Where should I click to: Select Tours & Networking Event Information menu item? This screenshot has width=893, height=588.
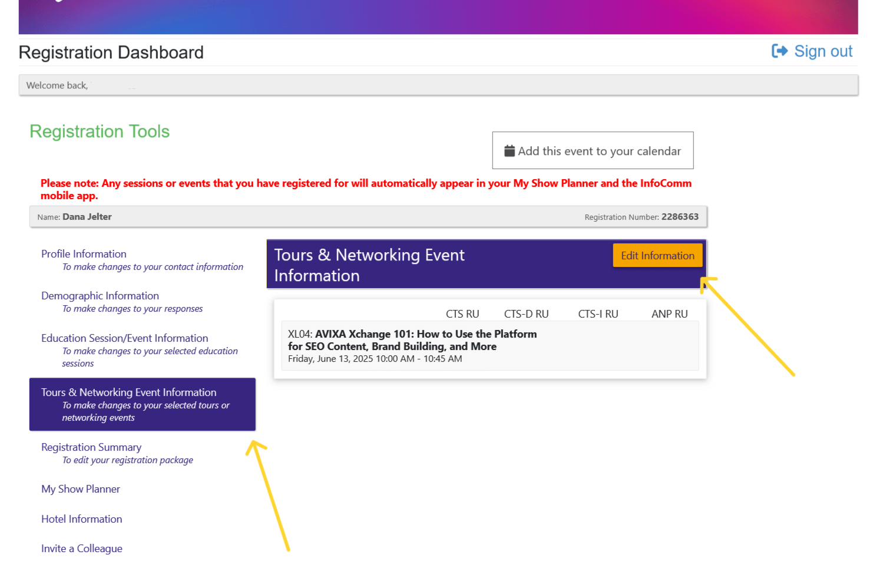tap(129, 392)
